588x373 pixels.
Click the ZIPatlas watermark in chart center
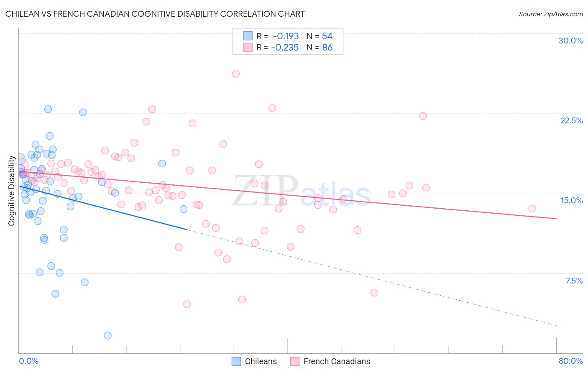click(x=301, y=191)
